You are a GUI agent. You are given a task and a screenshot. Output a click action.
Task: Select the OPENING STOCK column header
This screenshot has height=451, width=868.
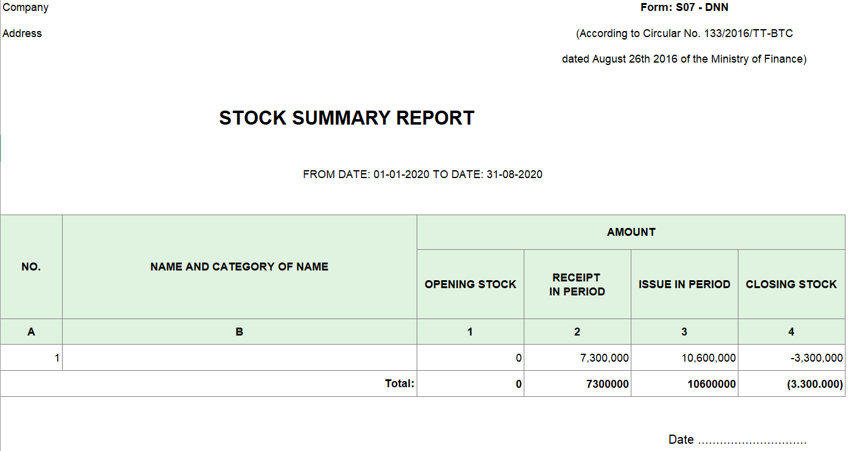click(470, 284)
